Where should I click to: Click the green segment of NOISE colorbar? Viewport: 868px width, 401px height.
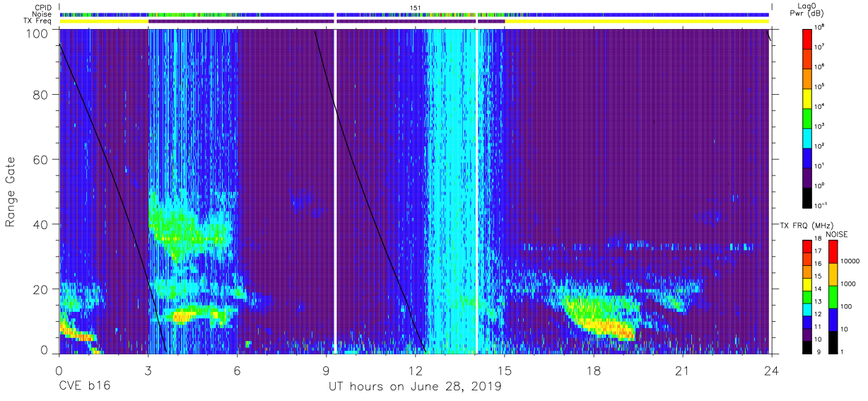click(832, 296)
